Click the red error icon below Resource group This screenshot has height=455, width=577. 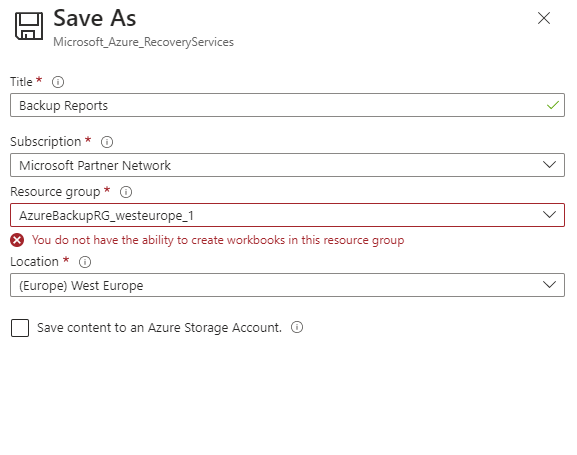(x=17, y=240)
